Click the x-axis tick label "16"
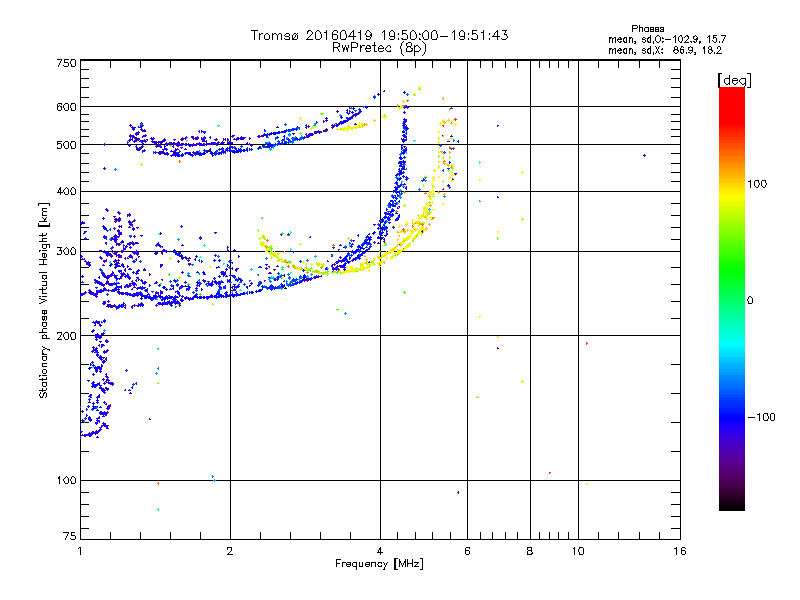The width and height of the screenshot is (800, 600). pyautogui.click(x=680, y=551)
